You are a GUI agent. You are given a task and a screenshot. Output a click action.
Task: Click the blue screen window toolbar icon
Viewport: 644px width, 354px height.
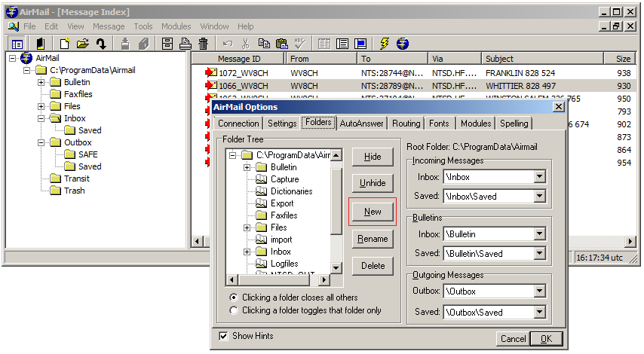360,44
